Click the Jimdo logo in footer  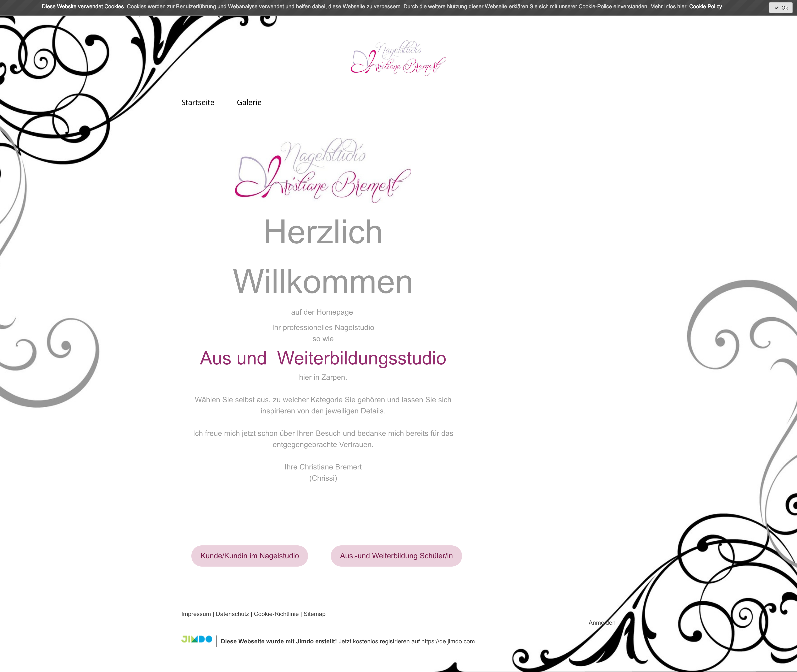coord(197,639)
